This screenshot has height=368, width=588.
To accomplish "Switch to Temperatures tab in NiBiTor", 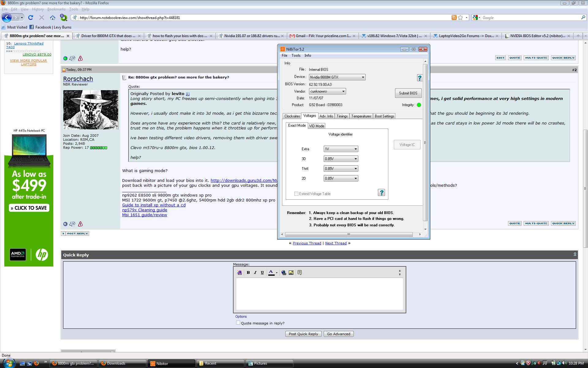I will coord(361,116).
